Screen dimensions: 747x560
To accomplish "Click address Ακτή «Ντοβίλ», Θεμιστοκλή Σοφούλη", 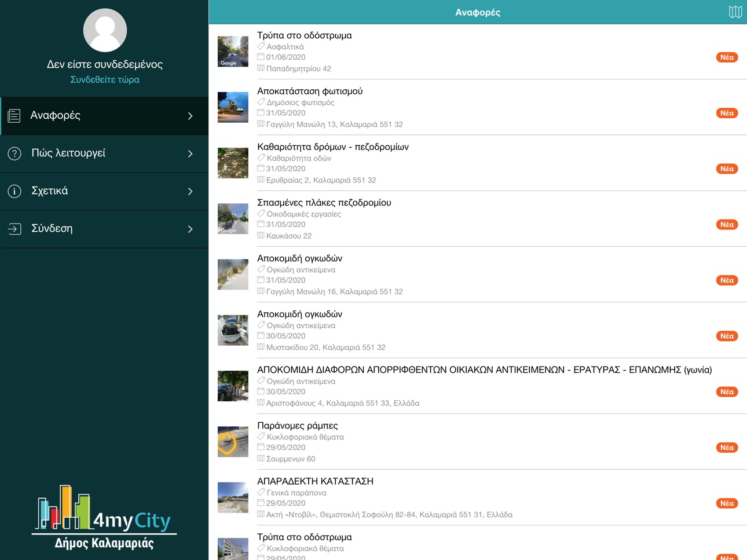I will tap(389, 514).
